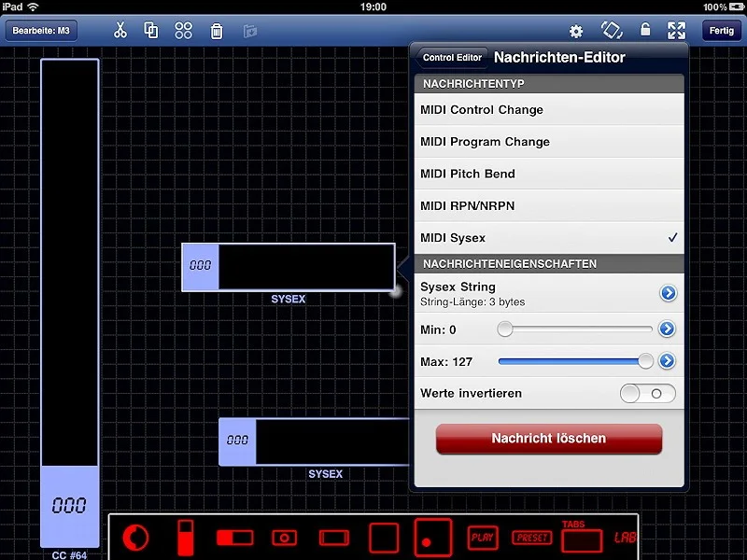Pick the PLAY button control in palette
The height and width of the screenshot is (560, 747).
coord(483,538)
